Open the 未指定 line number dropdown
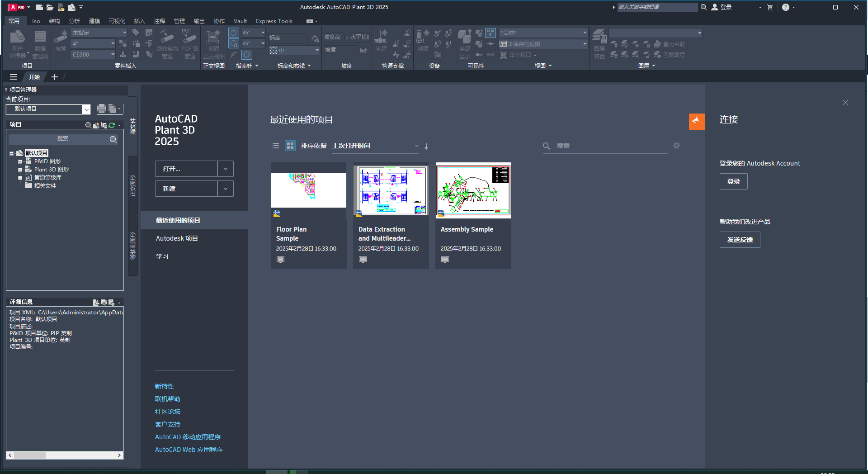 click(x=99, y=33)
